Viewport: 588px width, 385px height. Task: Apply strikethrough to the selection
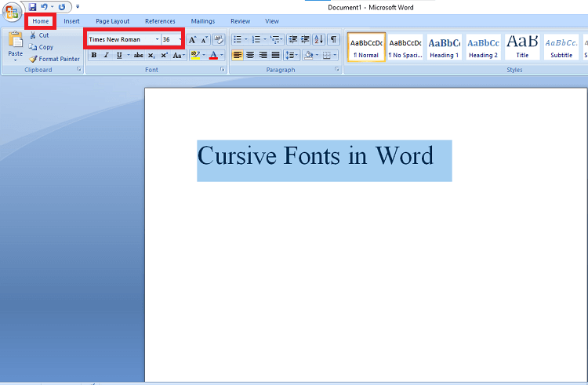[138, 55]
